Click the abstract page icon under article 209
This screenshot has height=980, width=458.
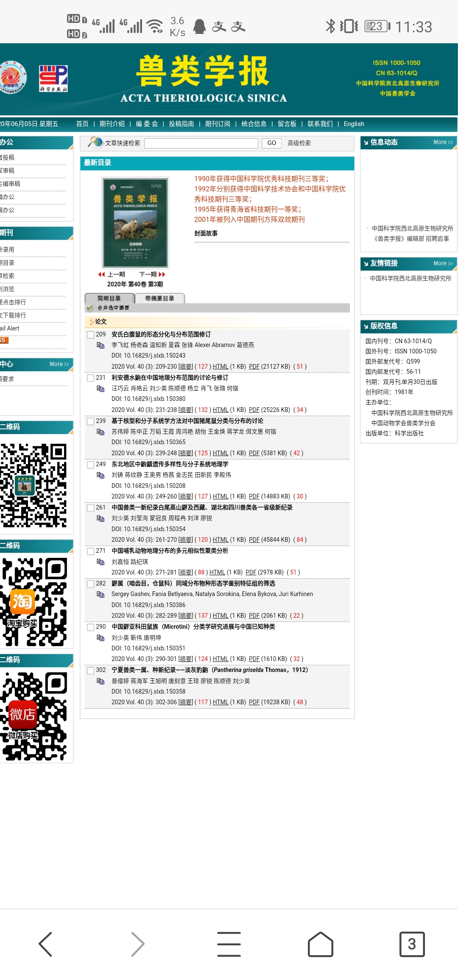pyautogui.click(x=101, y=345)
